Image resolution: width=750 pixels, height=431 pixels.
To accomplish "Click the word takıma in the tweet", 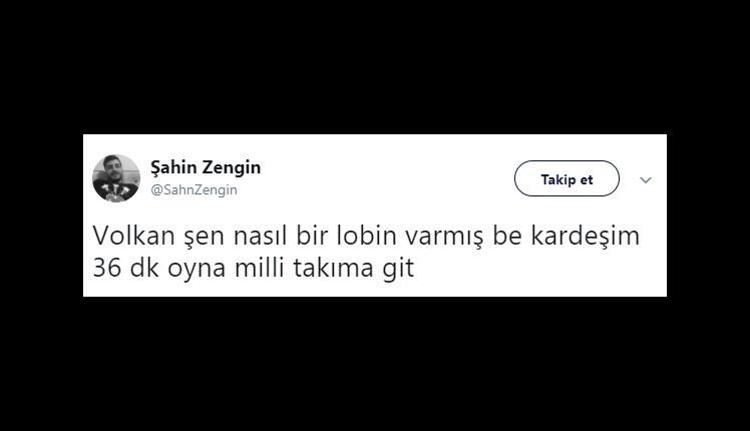I will (x=333, y=267).
